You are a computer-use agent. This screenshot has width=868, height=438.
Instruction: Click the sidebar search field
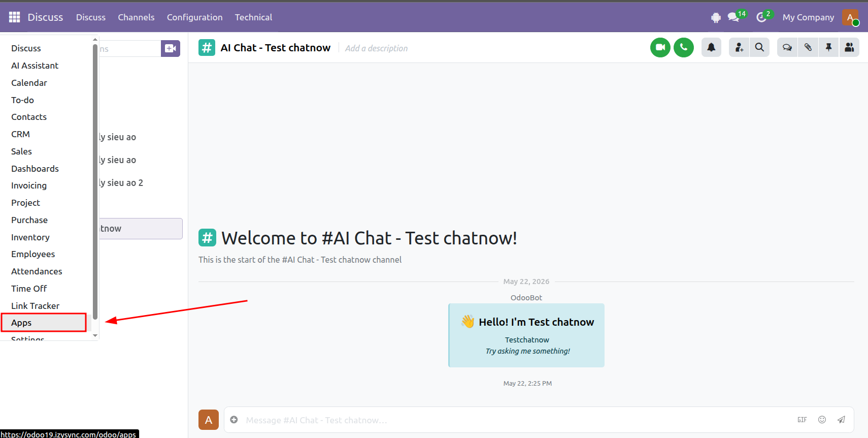130,49
